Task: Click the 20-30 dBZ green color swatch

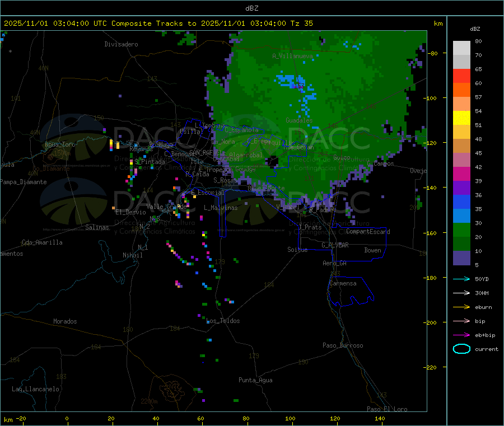Action: [461, 230]
